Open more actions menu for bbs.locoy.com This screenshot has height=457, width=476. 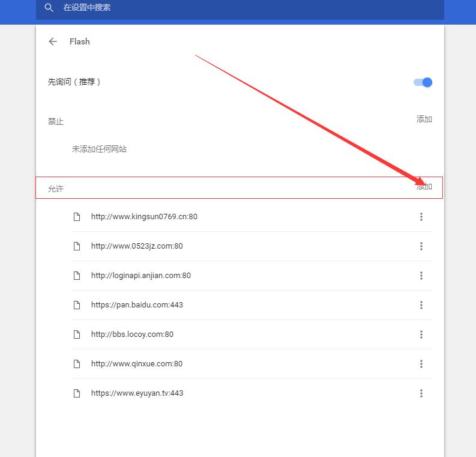point(421,334)
